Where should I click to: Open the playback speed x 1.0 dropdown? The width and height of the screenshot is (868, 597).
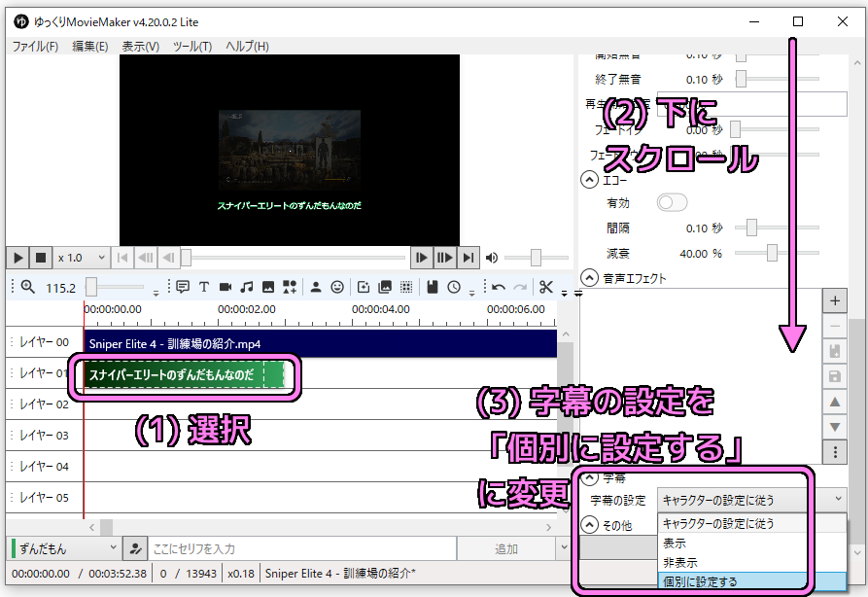82,258
